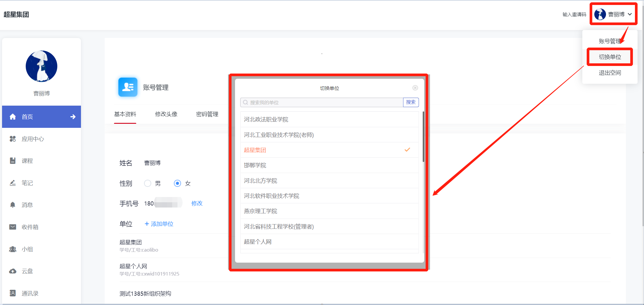The image size is (644, 305).
Task: Click the 小组 group icon
Action: (x=13, y=249)
